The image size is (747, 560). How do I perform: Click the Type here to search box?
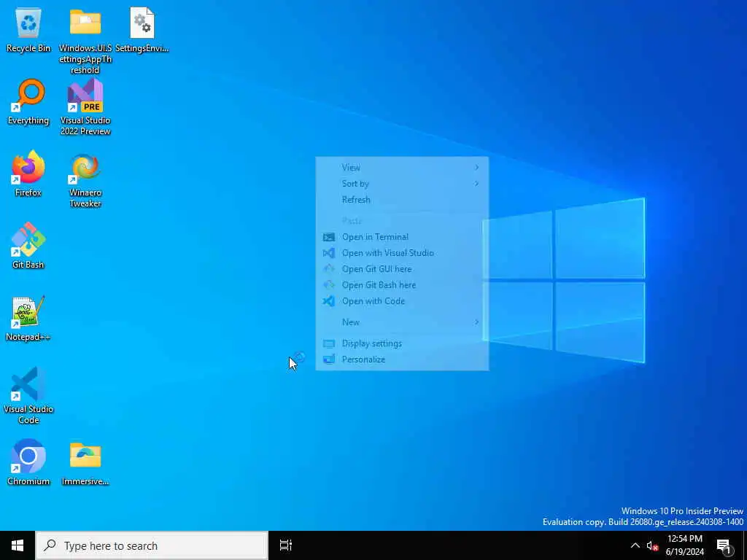click(x=152, y=545)
